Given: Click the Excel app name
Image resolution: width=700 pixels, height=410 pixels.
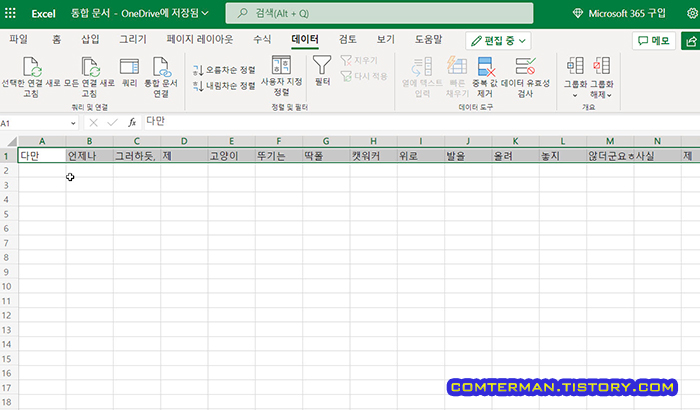Looking at the screenshot, I should point(43,14).
